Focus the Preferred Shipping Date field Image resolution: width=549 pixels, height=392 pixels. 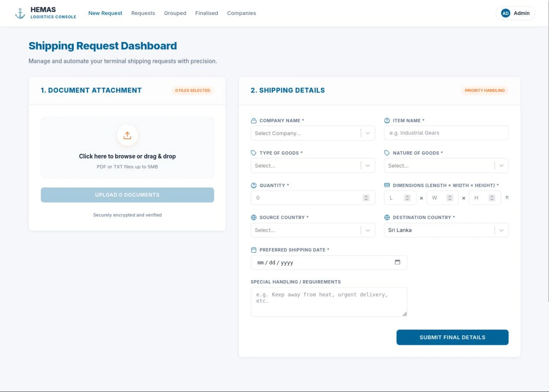point(329,263)
